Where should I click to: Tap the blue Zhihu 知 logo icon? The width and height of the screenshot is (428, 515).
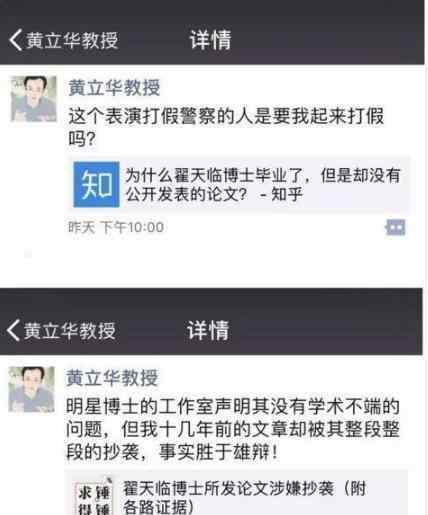pos(96,184)
